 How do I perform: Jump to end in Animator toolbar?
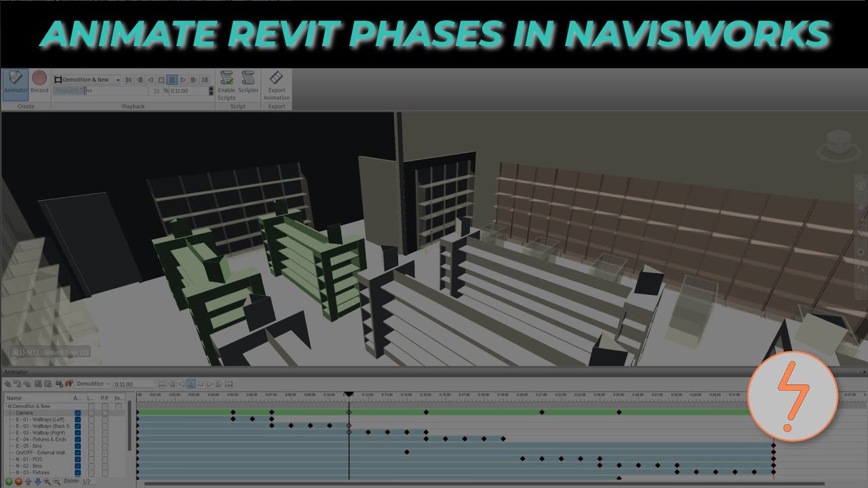pyautogui.click(x=229, y=384)
